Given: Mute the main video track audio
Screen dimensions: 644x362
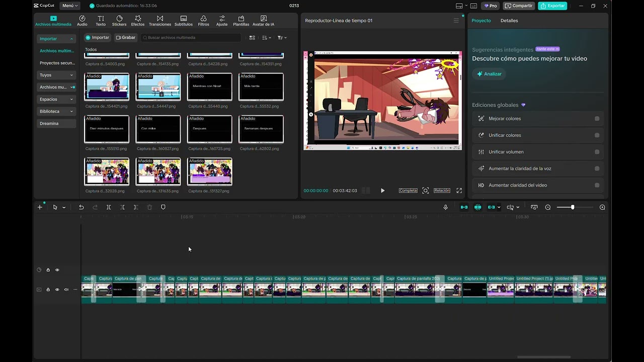Looking at the screenshot, I should [x=66, y=290].
